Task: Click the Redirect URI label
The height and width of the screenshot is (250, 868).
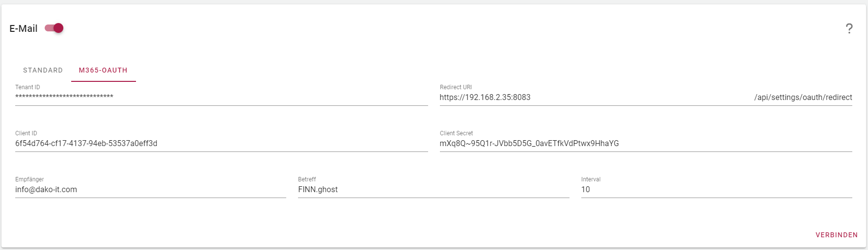Action: click(456, 87)
